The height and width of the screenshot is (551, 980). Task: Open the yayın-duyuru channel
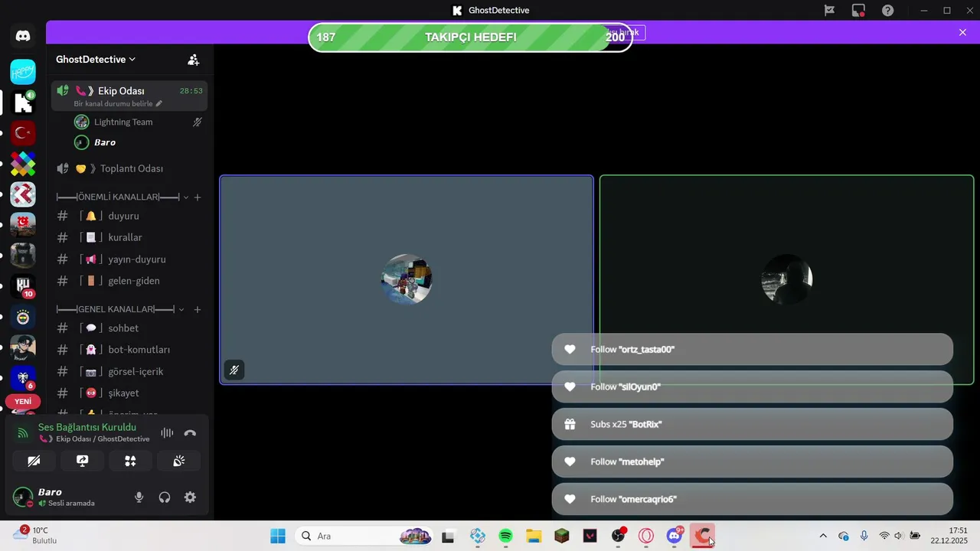(x=129, y=259)
